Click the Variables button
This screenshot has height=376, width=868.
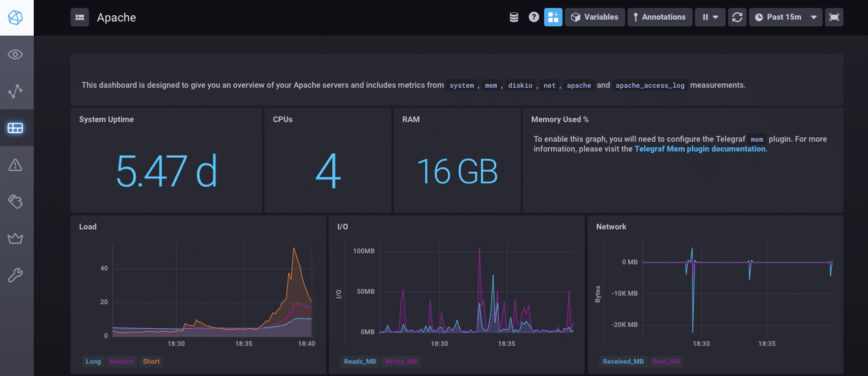point(594,17)
